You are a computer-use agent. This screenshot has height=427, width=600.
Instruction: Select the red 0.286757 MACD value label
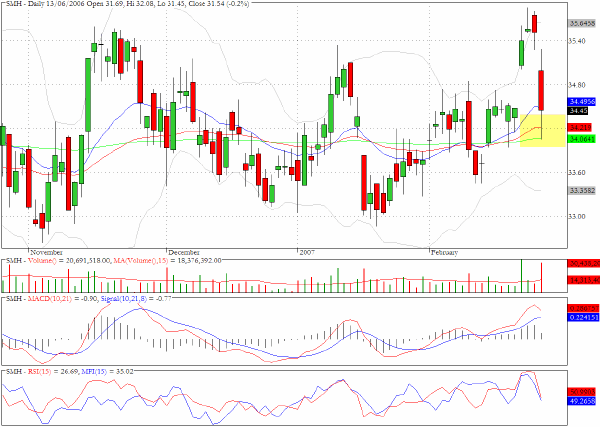(x=584, y=308)
